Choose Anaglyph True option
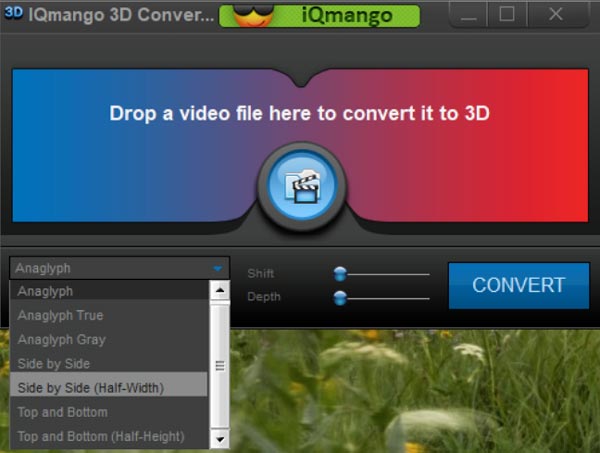Screen dimensions: 600x453 pos(109,315)
